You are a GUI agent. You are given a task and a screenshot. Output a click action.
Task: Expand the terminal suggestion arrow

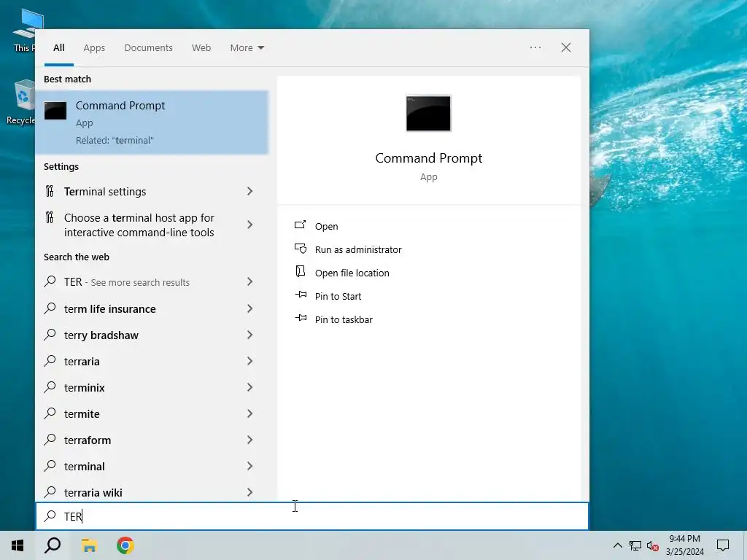pyautogui.click(x=249, y=466)
